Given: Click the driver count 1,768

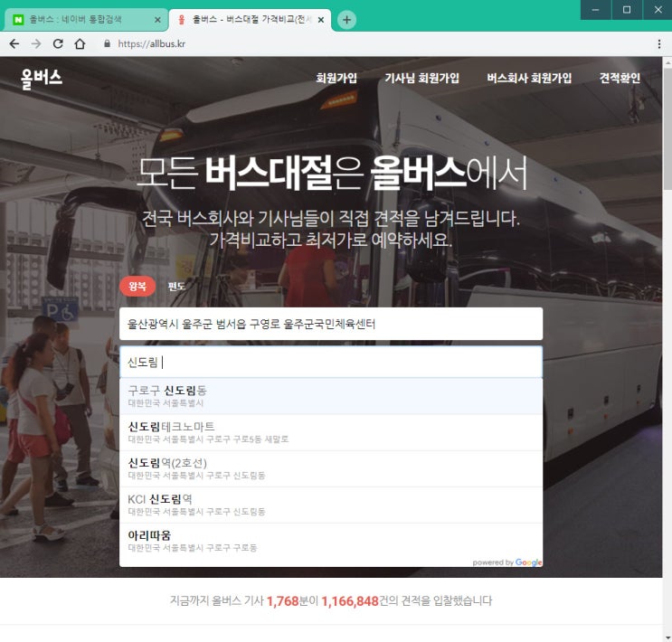Looking at the screenshot, I should pyautogui.click(x=282, y=600).
